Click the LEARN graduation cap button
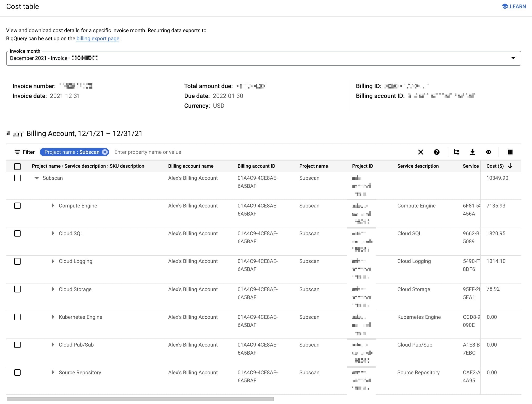 pyautogui.click(x=514, y=6)
